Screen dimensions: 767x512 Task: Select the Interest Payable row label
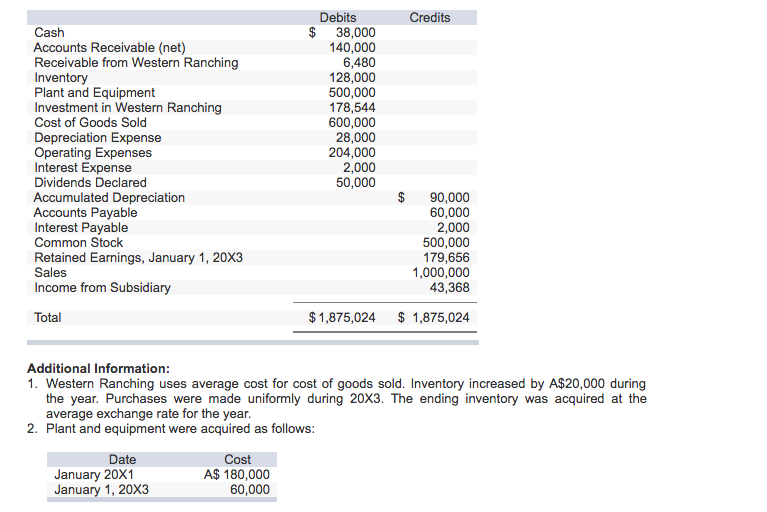click(81, 227)
